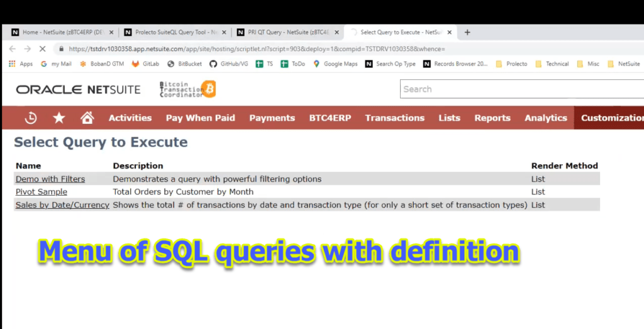The height and width of the screenshot is (329, 644).
Task: Close the Home - NetSuite tab
Action: pyautogui.click(x=111, y=32)
